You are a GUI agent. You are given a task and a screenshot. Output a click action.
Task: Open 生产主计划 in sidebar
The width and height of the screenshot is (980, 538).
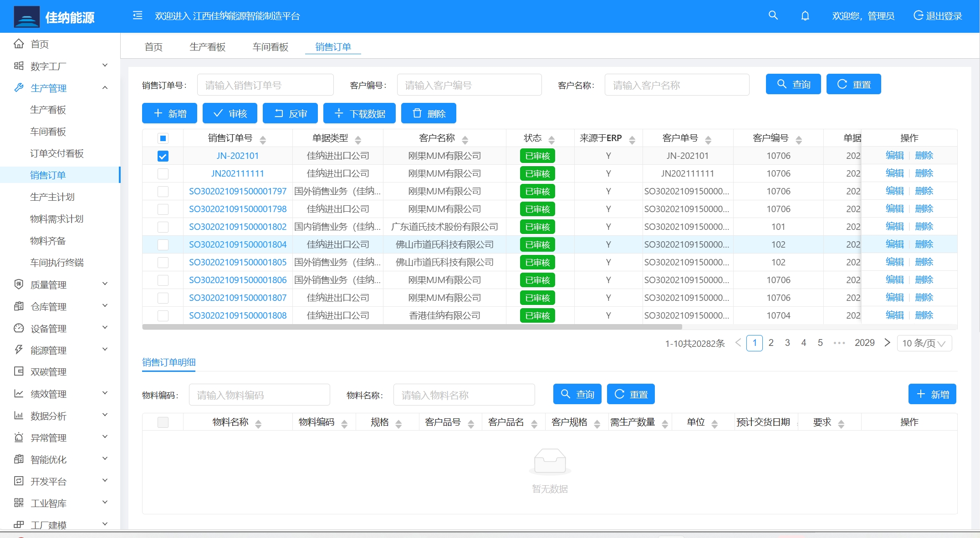tap(52, 197)
